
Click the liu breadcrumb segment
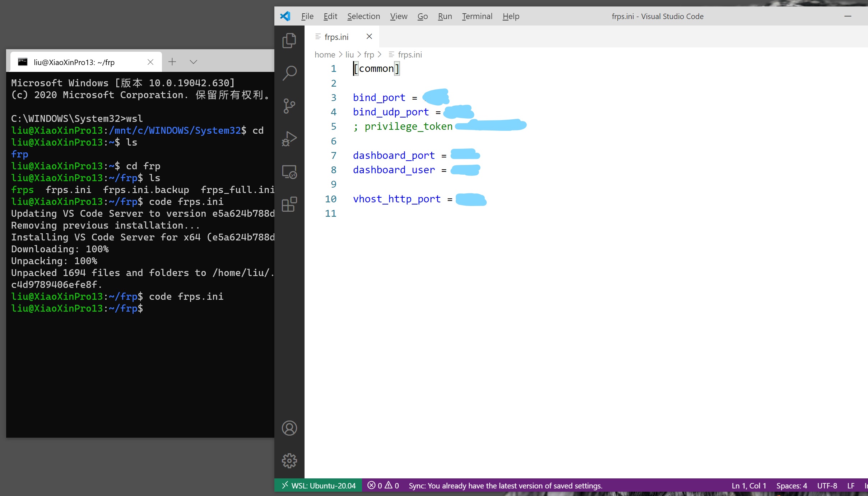pos(349,55)
